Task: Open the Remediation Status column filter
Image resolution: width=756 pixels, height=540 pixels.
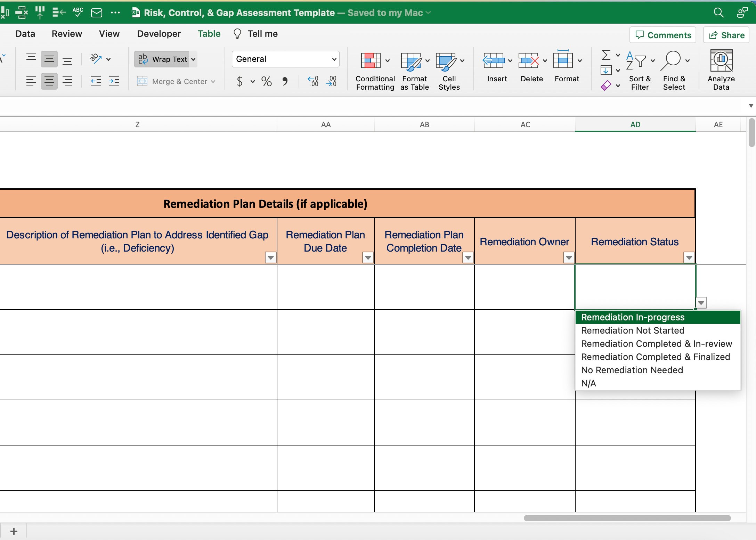Action: click(x=689, y=257)
